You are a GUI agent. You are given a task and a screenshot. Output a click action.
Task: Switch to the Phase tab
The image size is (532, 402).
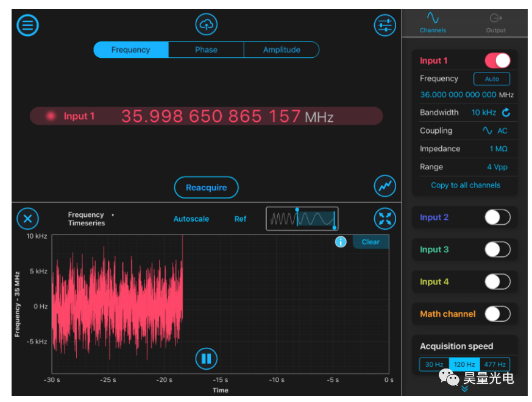point(206,50)
